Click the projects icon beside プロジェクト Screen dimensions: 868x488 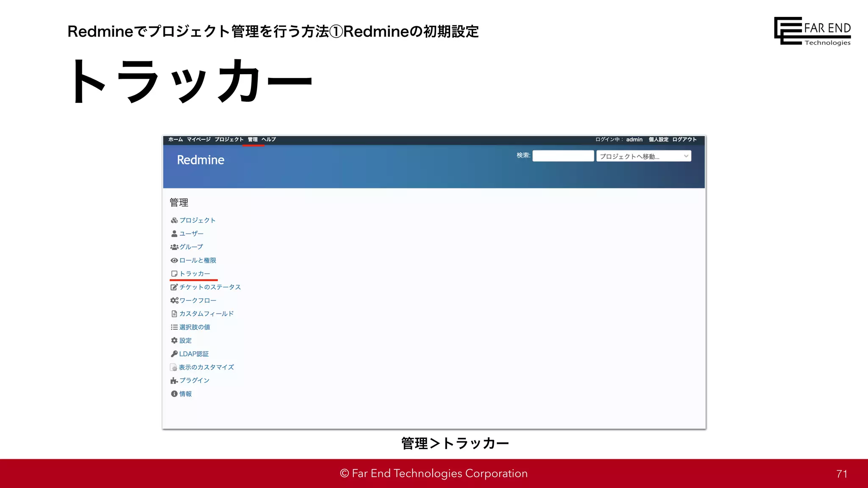(174, 220)
